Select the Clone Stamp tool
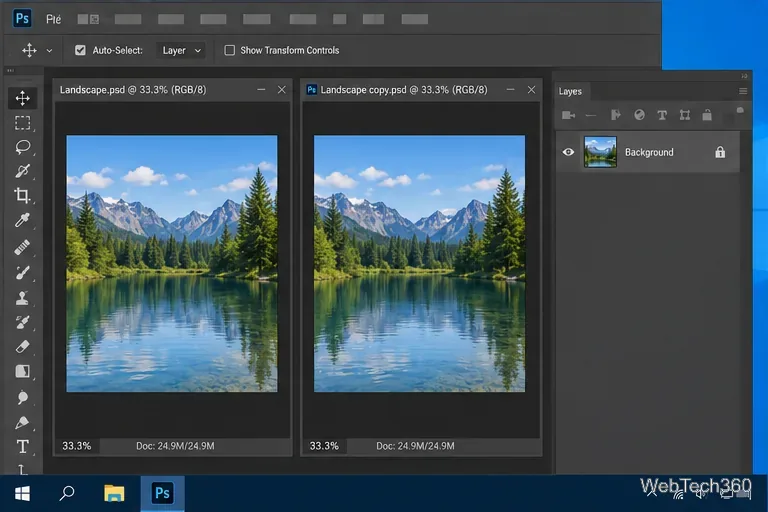The image size is (768, 512). coord(23,297)
